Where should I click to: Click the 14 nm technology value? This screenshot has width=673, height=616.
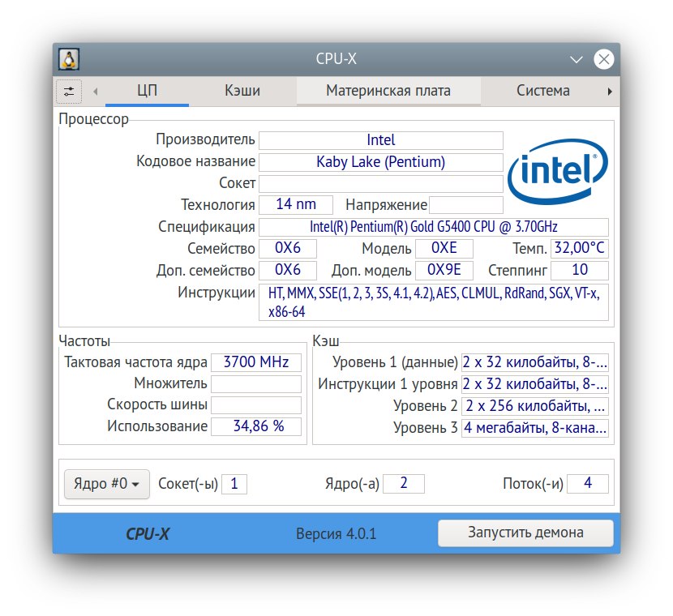click(296, 204)
